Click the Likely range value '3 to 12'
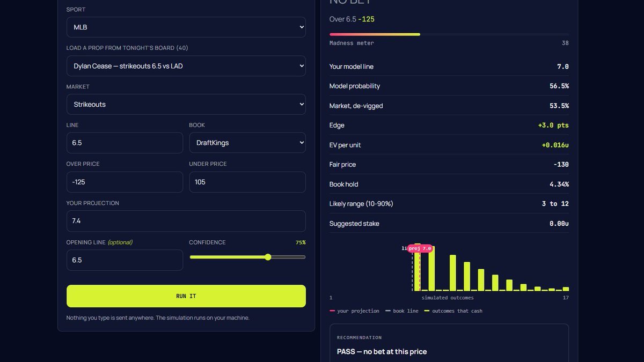 click(x=555, y=204)
